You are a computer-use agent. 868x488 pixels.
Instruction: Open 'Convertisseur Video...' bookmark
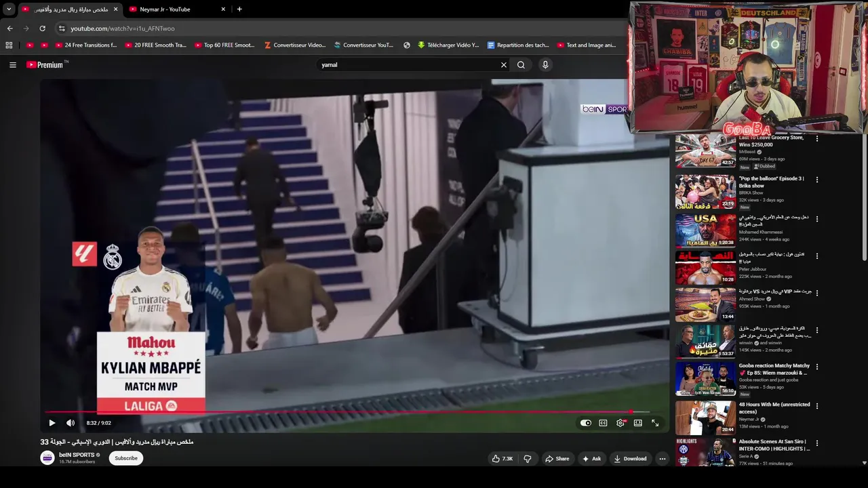(x=294, y=45)
